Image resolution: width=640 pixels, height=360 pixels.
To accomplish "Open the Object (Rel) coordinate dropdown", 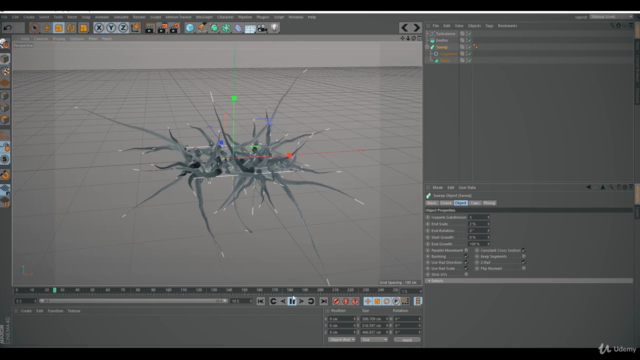I will 342,340.
